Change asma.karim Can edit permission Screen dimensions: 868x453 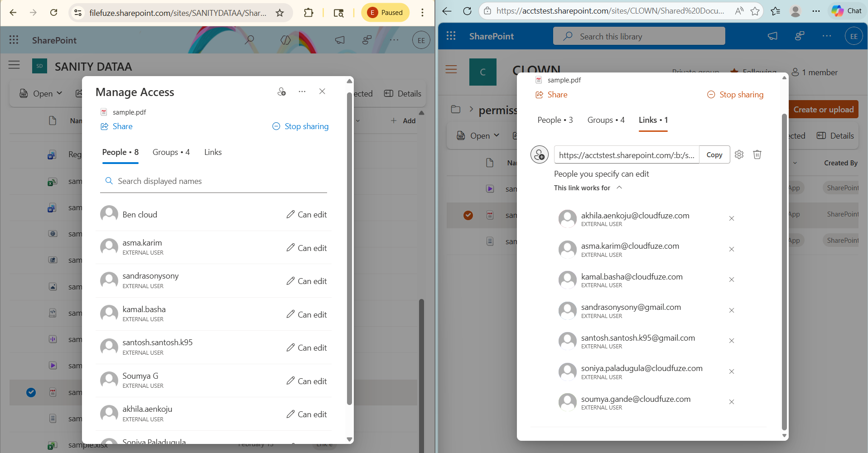tap(306, 248)
